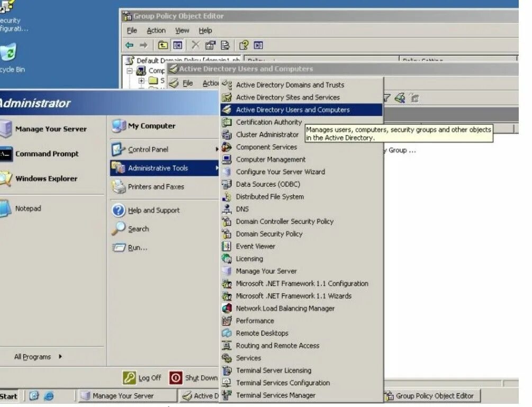
Task: Open Distributed File System
Action: [301, 197]
